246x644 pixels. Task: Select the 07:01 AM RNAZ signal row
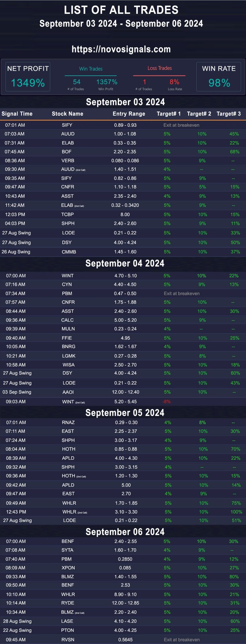pyautogui.click(x=123, y=422)
